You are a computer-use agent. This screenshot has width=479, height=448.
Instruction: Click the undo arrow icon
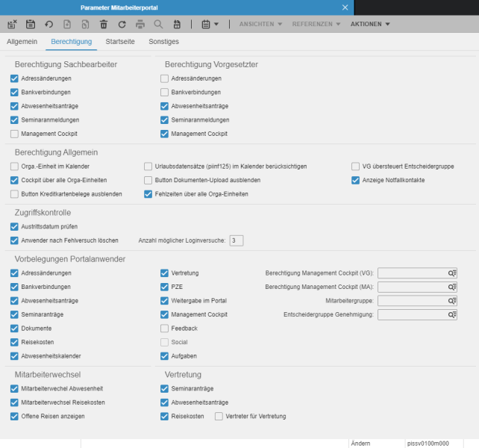coord(49,24)
